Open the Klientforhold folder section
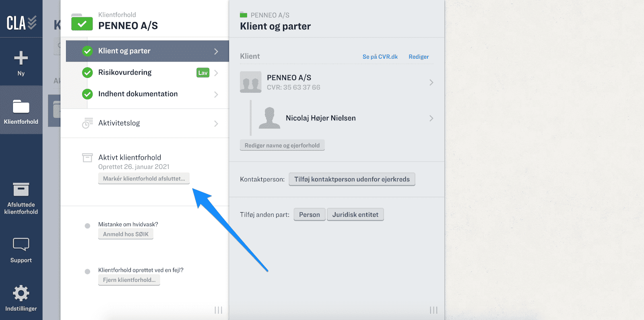Image resolution: width=644 pixels, height=320 pixels. 21,110
